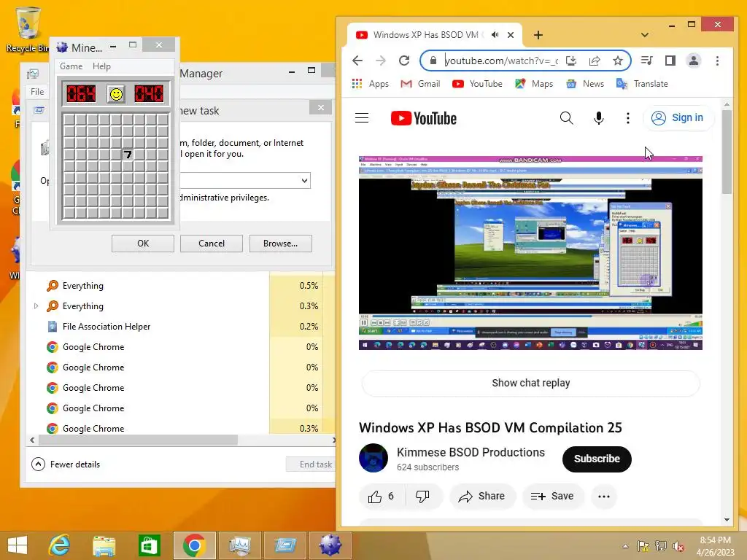
Task: Subscribe to the channel
Action: click(597, 459)
